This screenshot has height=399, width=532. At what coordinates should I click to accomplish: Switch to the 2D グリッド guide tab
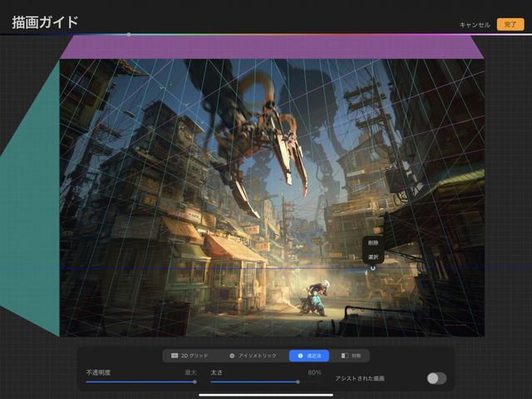(190, 356)
